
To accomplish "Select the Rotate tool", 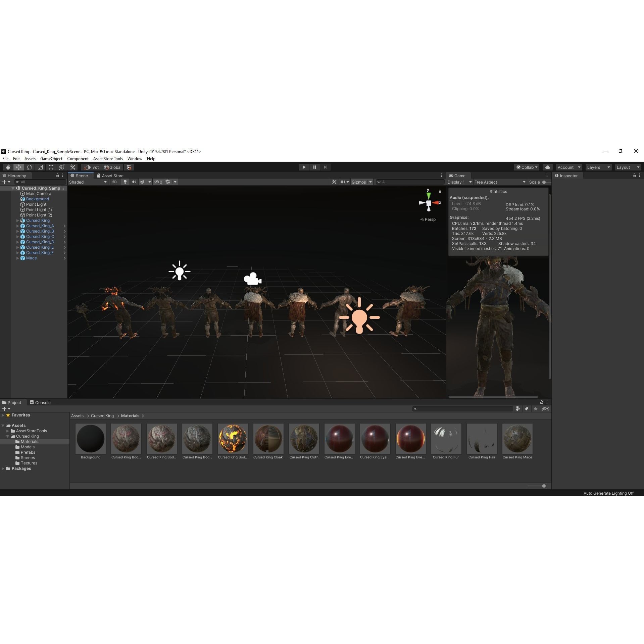I will 30,167.
